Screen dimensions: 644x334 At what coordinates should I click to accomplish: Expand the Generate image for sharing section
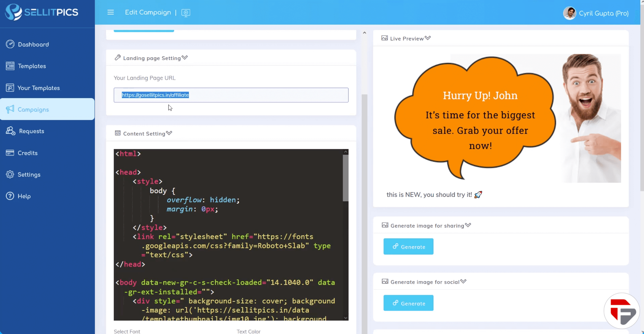click(x=468, y=225)
